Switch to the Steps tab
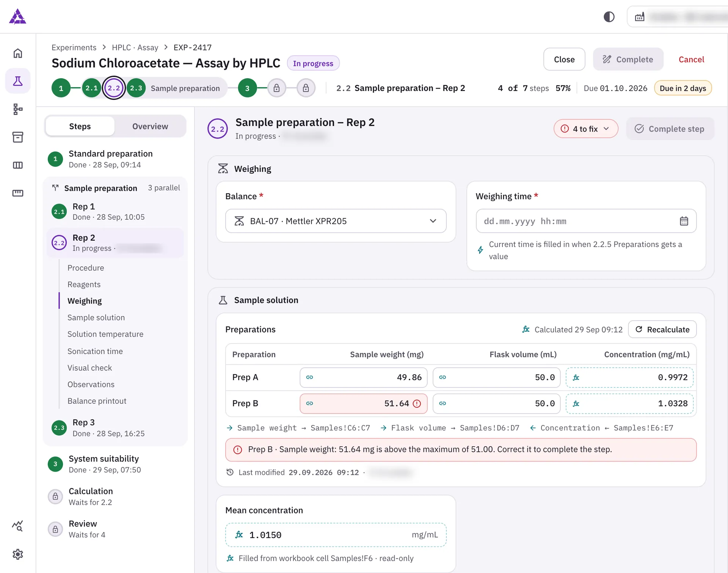The image size is (728, 573). pos(80,126)
